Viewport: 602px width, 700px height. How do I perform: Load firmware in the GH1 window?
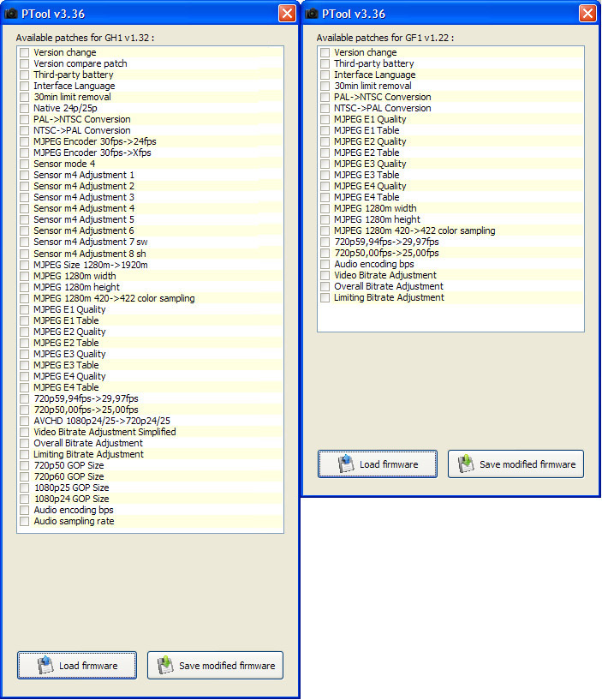tap(77, 665)
